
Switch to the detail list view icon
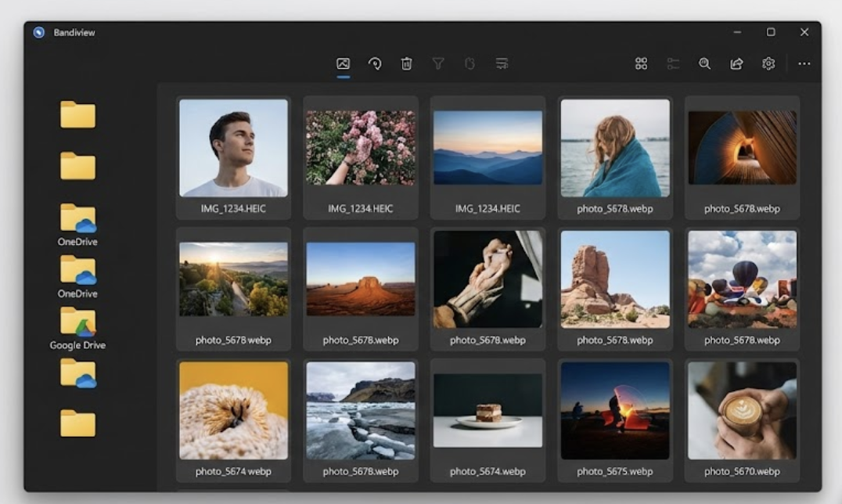(x=673, y=64)
